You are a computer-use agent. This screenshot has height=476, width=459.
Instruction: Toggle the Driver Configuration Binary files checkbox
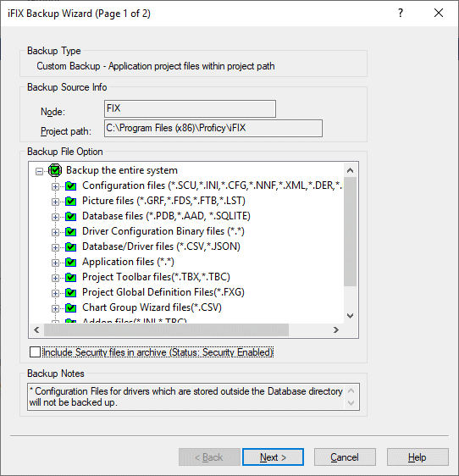tap(71, 231)
